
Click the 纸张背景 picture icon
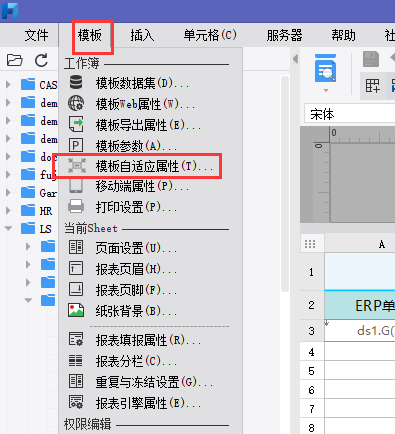click(x=76, y=310)
